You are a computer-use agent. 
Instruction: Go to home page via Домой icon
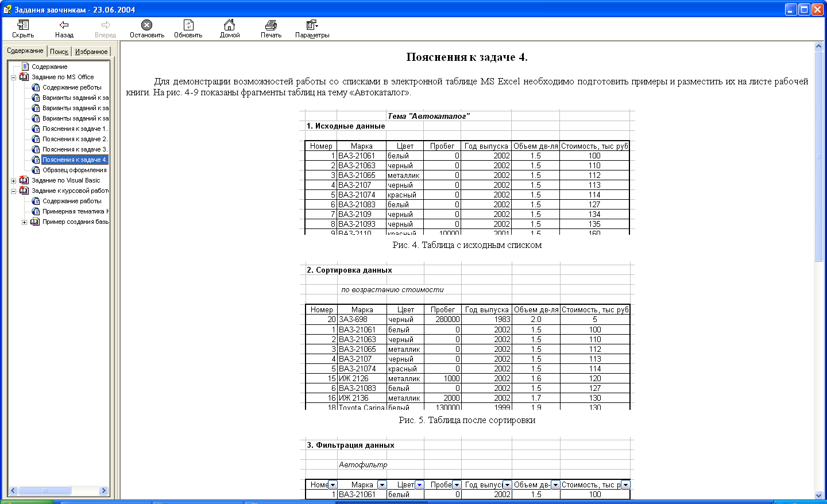click(x=229, y=25)
